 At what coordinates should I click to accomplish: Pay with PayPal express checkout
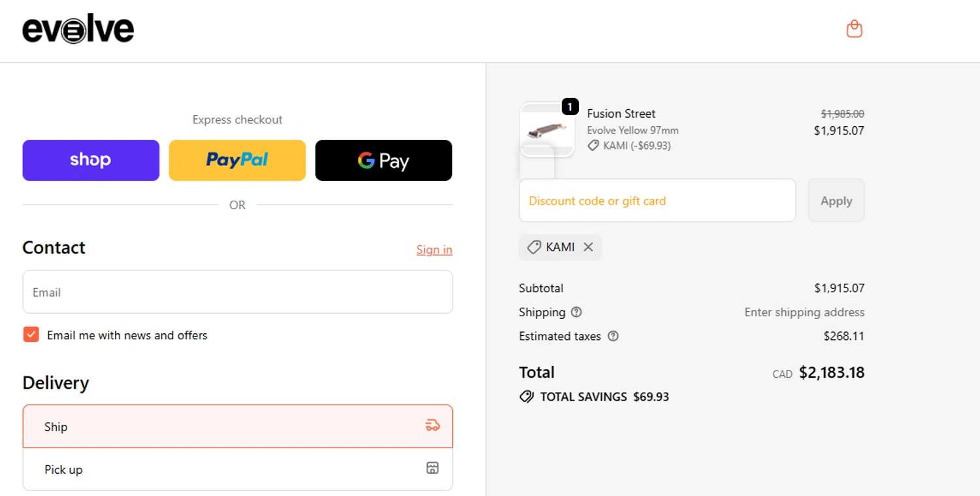237,160
